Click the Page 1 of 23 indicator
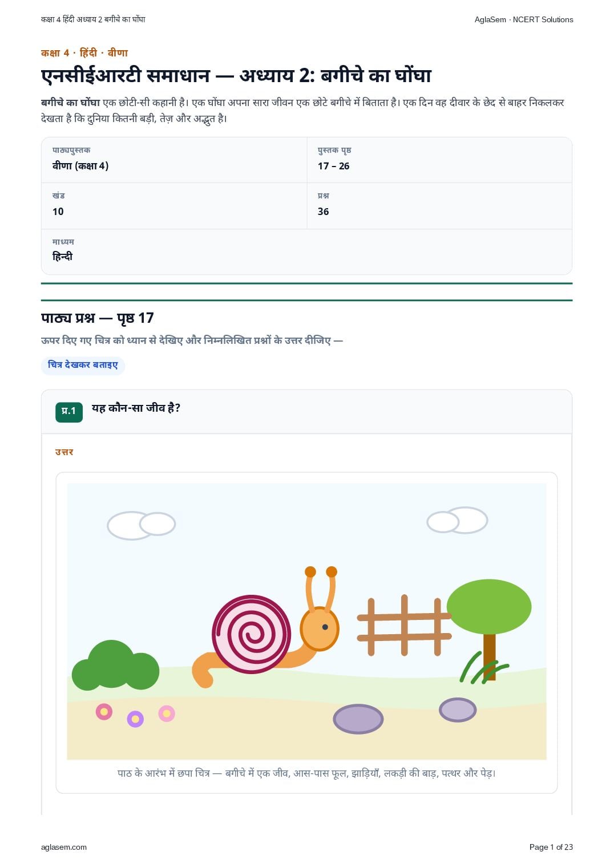The height and width of the screenshot is (868, 614). pyautogui.click(x=551, y=847)
